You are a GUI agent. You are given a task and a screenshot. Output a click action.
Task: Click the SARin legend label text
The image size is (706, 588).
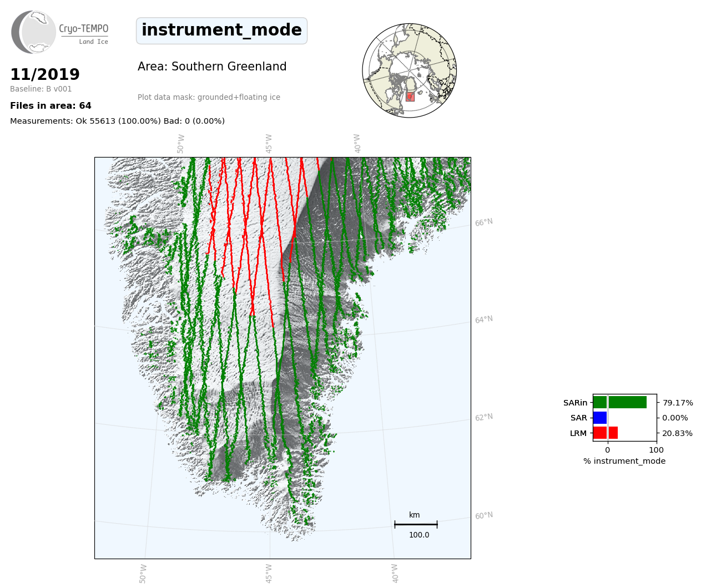(575, 403)
